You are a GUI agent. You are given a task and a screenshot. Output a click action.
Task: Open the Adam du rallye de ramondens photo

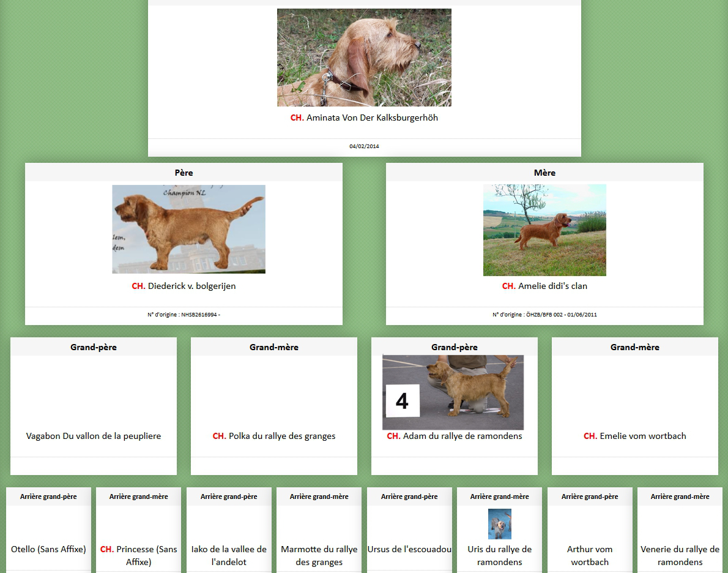453,392
